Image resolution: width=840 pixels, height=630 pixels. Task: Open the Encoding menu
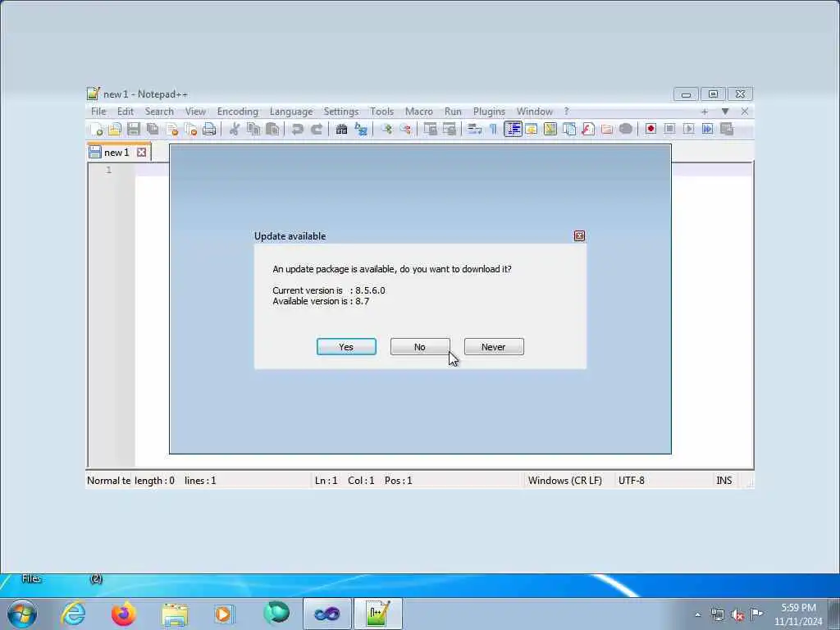pos(237,112)
